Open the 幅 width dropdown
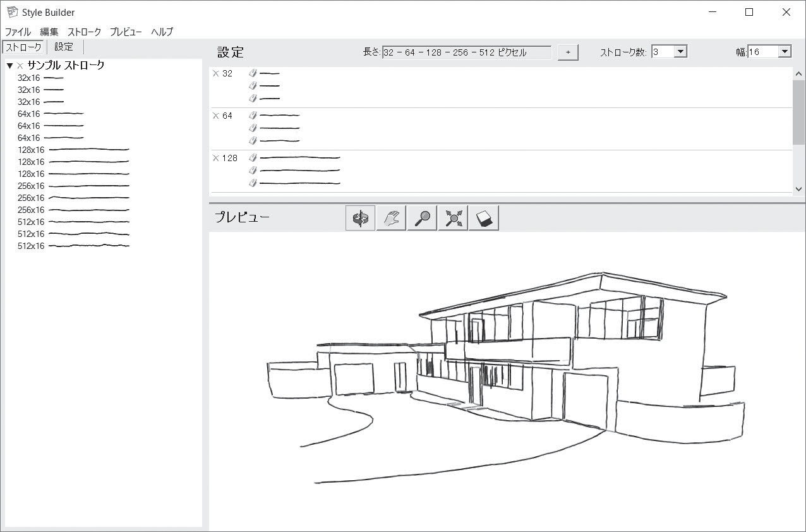This screenshot has height=532, width=806. tap(785, 52)
